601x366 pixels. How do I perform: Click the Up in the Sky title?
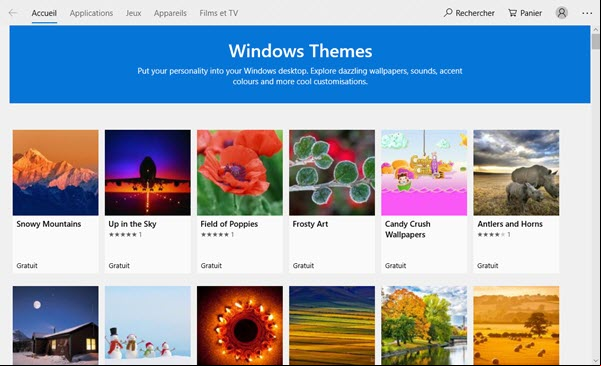point(132,224)
